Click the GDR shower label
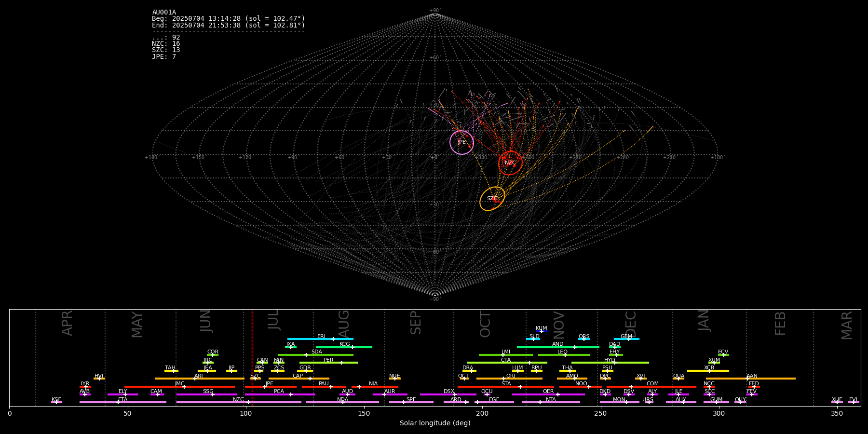Screen dimensions: 868x434 (x=305, y=368)
